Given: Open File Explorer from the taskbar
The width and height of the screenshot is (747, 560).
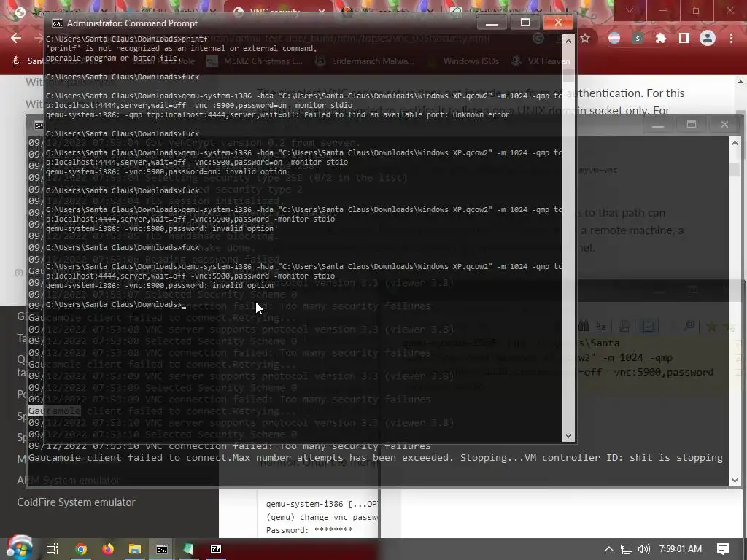Looking at the screenshot, I should point(135,549).
